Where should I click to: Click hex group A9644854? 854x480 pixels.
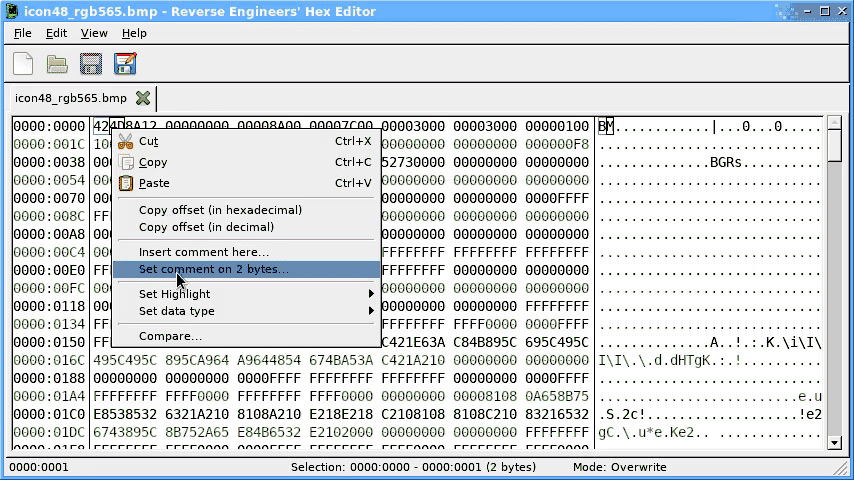(x=269, y=360)
